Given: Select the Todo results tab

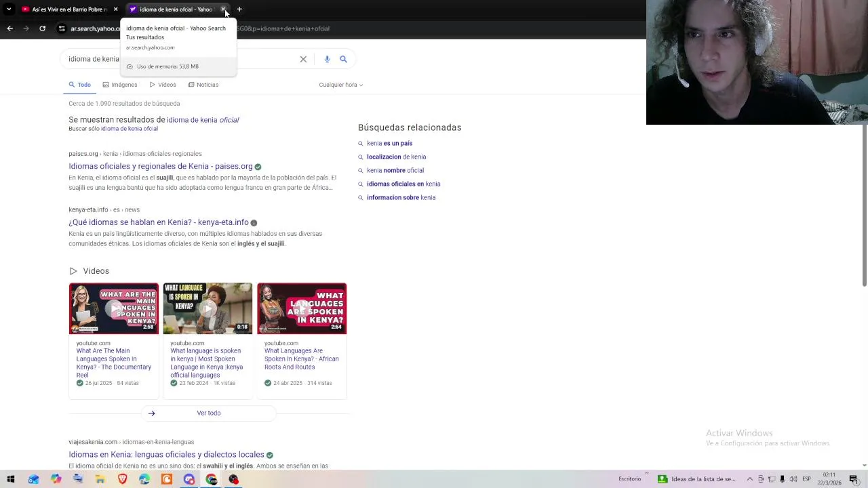Looking at the screenshot, I should click(x=79, y=85).
